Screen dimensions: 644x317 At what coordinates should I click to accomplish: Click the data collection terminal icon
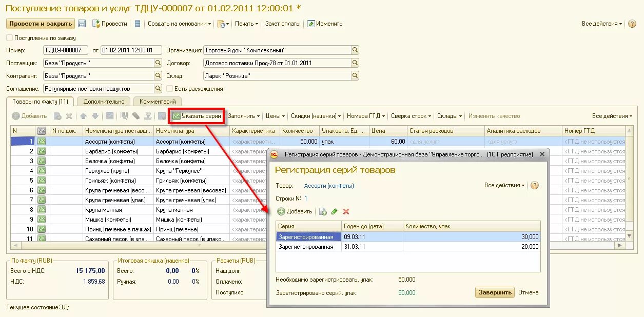point(136,116)
